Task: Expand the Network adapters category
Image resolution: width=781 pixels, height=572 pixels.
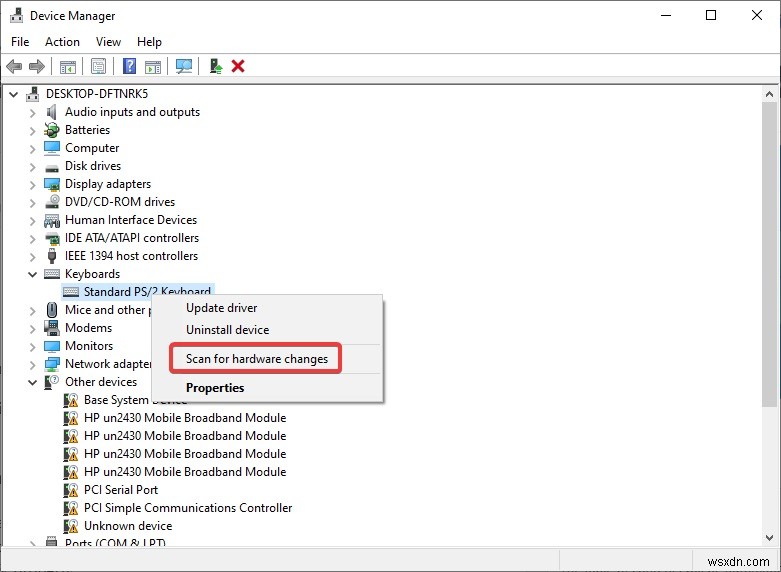Action: tap(32, 364)
